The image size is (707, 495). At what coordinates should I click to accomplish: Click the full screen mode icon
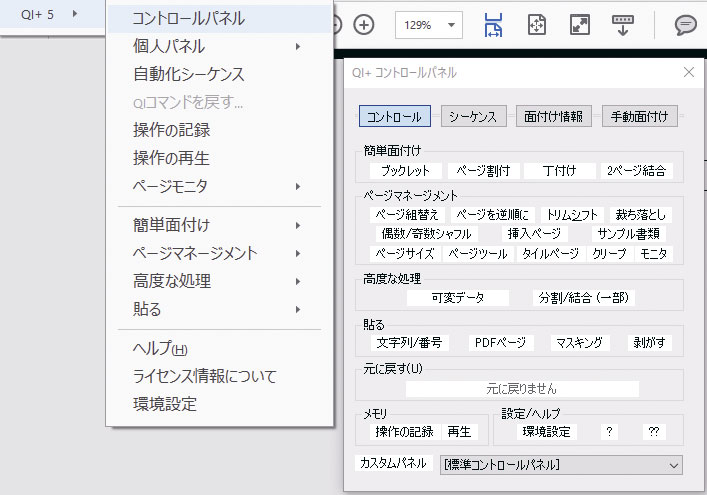(x=579, y=25)
